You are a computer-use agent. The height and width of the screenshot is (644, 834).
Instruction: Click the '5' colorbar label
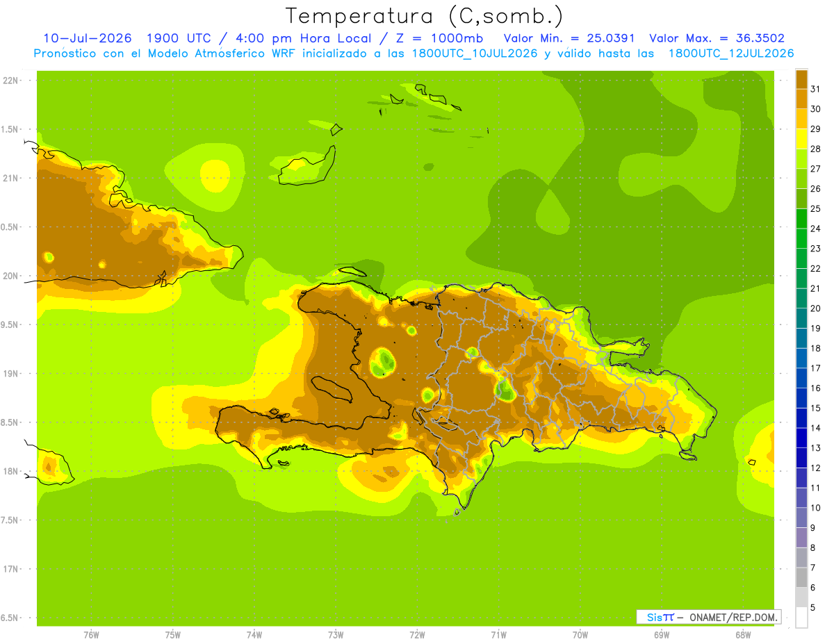pyautogui.click(x=813, y=607)
